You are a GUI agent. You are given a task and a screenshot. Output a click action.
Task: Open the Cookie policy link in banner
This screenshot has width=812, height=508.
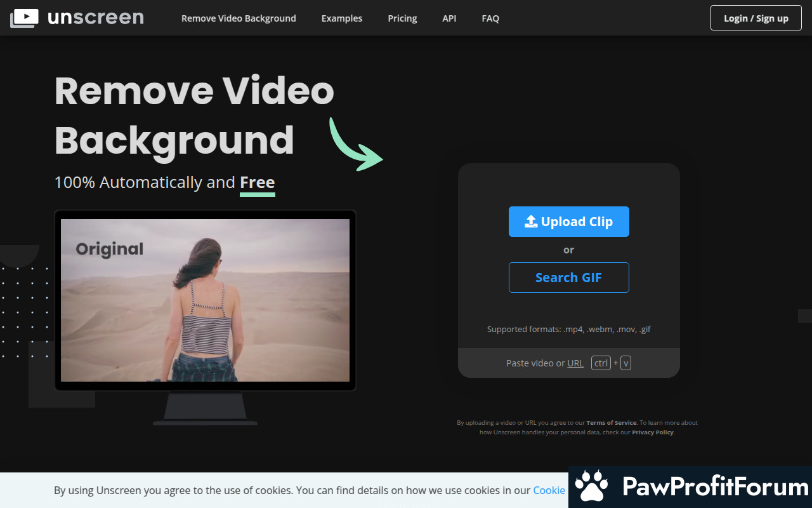pos(549,490)
